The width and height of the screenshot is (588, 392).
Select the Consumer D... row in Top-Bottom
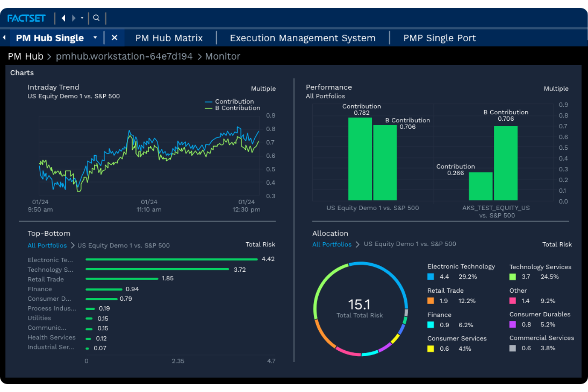79,299
